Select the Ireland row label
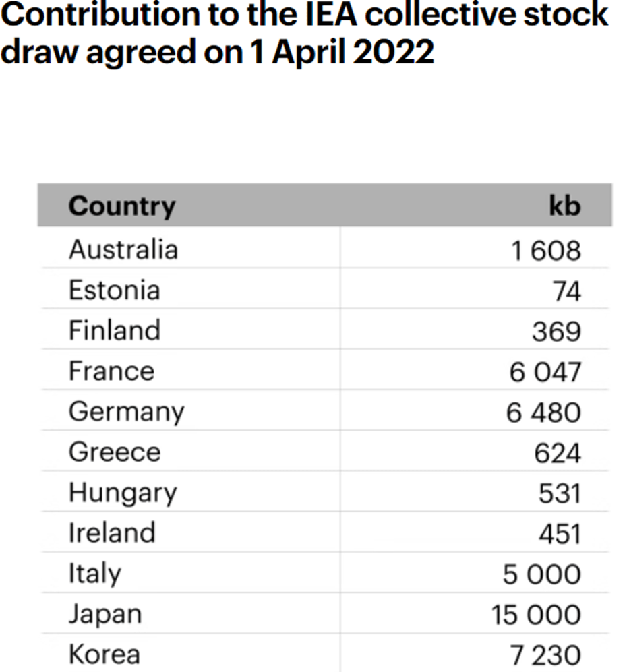The width and height of the screenshot is (627, 672). coord(112,533)
